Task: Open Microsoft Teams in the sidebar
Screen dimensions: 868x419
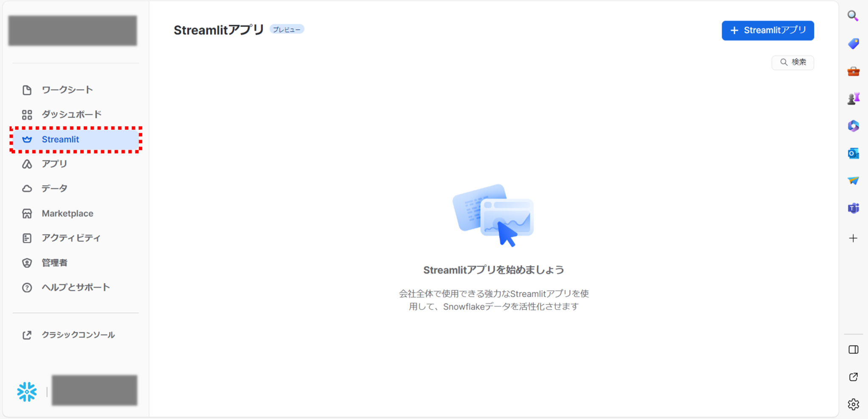Action: click(x=854, y=208)
